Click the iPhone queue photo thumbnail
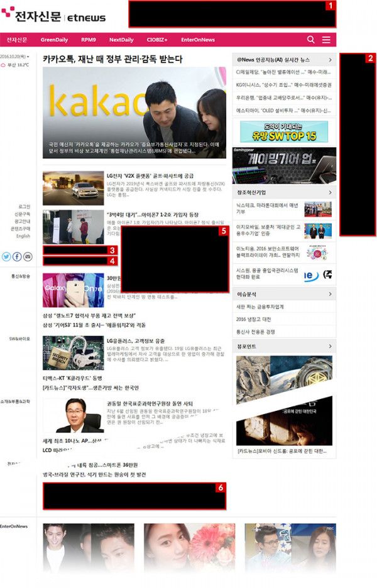Viewport: 377px width, 588px height. pyautogui.click(x=73, y=227)
